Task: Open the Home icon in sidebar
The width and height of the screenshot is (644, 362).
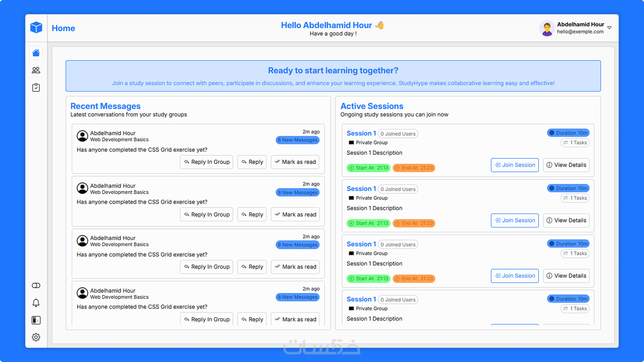Action: pyautogui.click(x=36, y=53)
